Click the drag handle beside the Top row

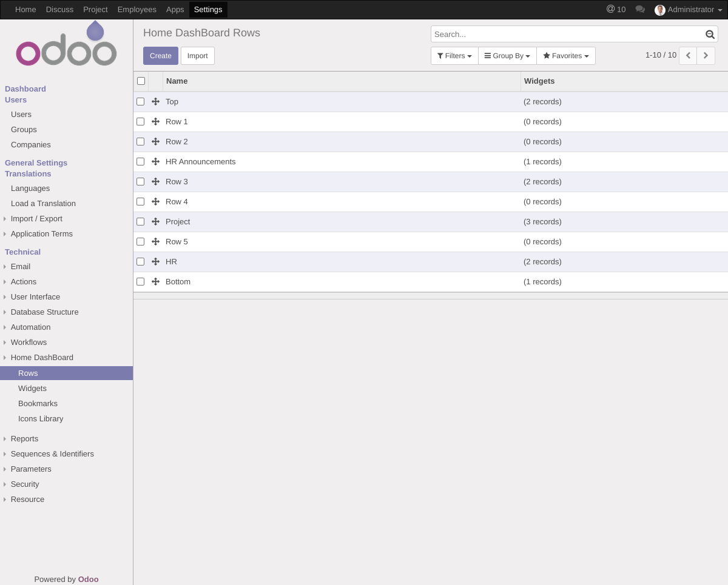pyautogui.click(x=155, y=101)
